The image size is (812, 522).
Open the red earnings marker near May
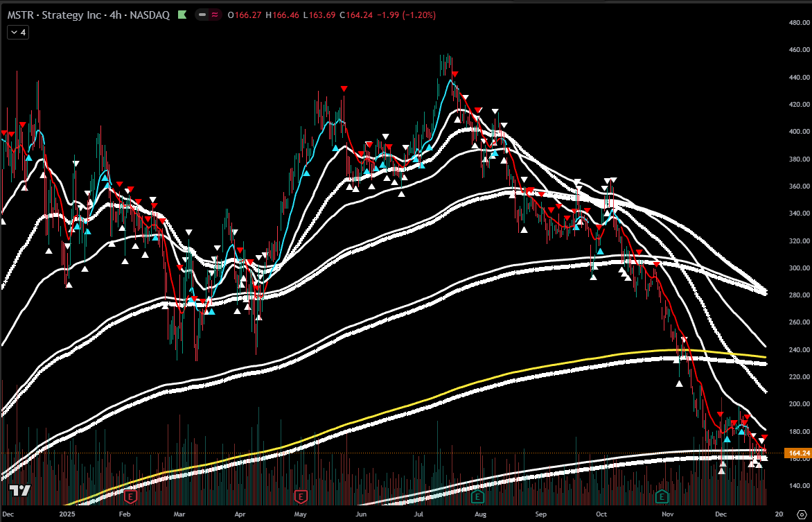point(301,497)
